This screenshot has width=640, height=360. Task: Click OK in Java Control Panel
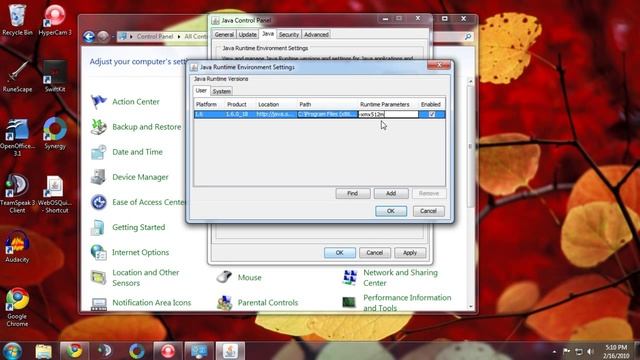tap(340, 253)
